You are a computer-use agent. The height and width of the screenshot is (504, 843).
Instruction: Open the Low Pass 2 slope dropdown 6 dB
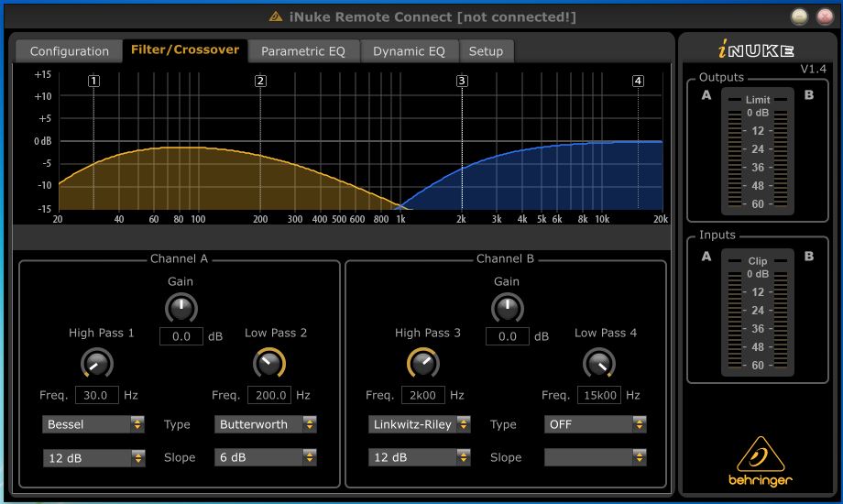point(266,457)
